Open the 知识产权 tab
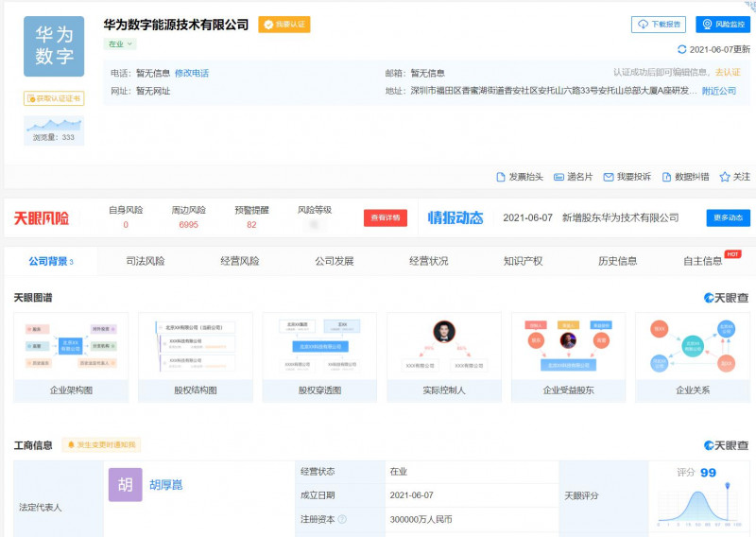 523,261
